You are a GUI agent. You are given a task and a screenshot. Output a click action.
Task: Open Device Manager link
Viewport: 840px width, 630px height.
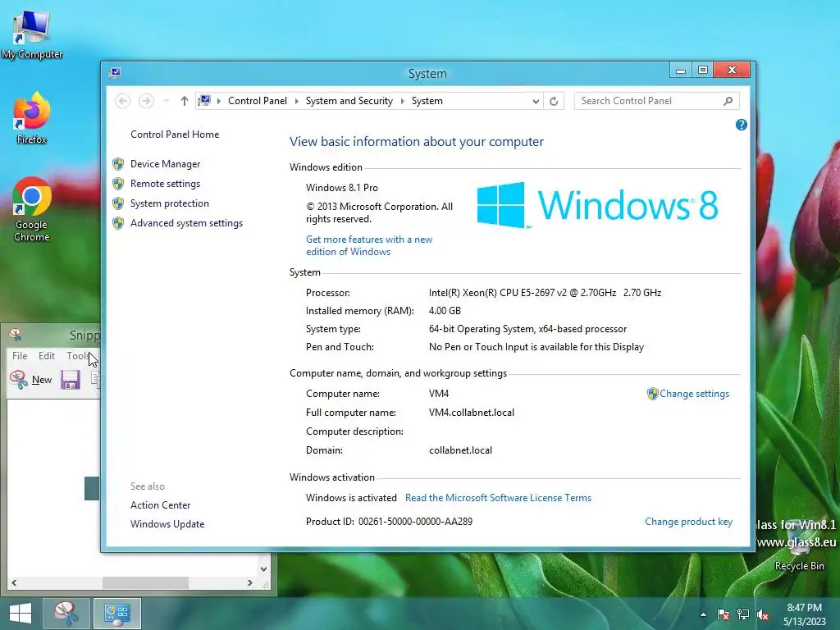pyautogui.click(x=165, y=164)
